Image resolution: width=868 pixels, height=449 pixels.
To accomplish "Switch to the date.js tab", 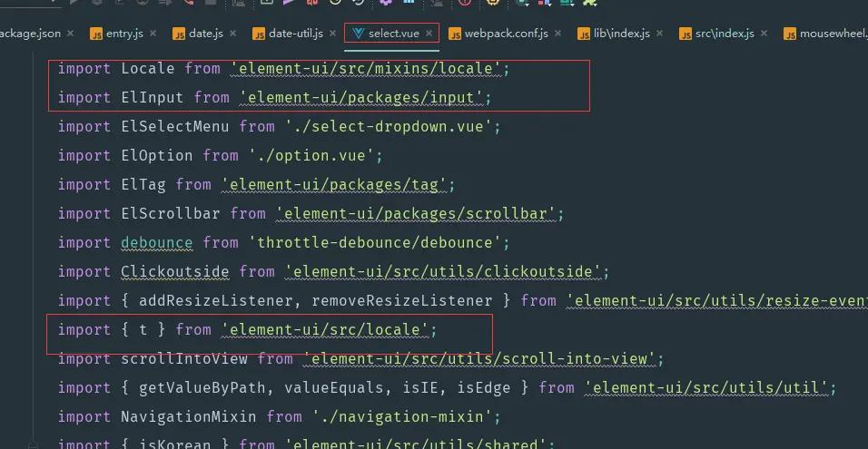I will point(206,34).
